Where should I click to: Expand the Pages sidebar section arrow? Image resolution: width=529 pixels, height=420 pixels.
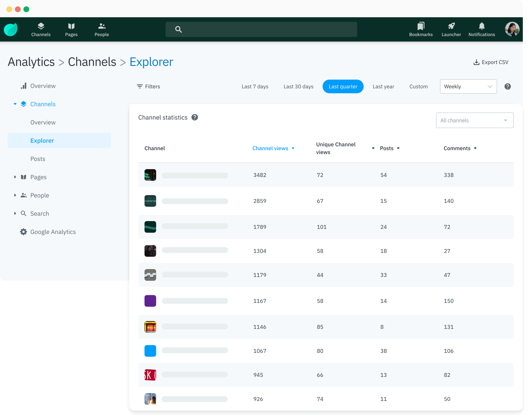pos(15,177)
